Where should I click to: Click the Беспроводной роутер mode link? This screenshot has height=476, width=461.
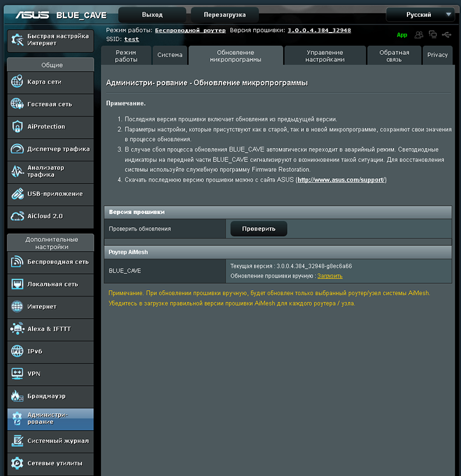(190, 30)
